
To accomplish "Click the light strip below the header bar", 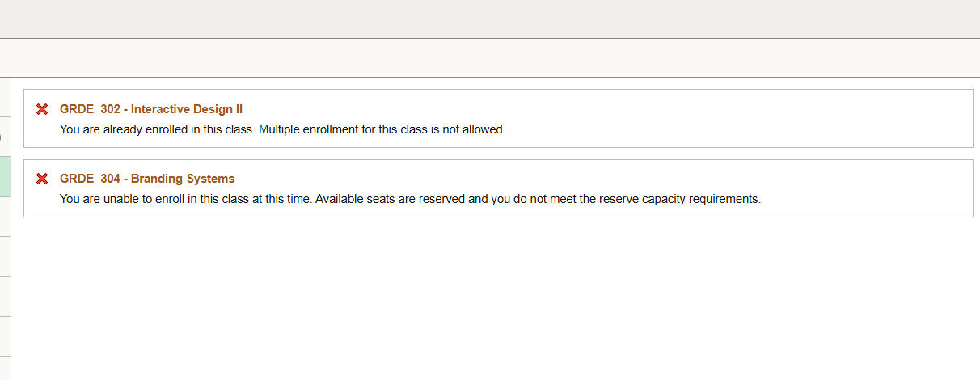I will tap(490, 58).
